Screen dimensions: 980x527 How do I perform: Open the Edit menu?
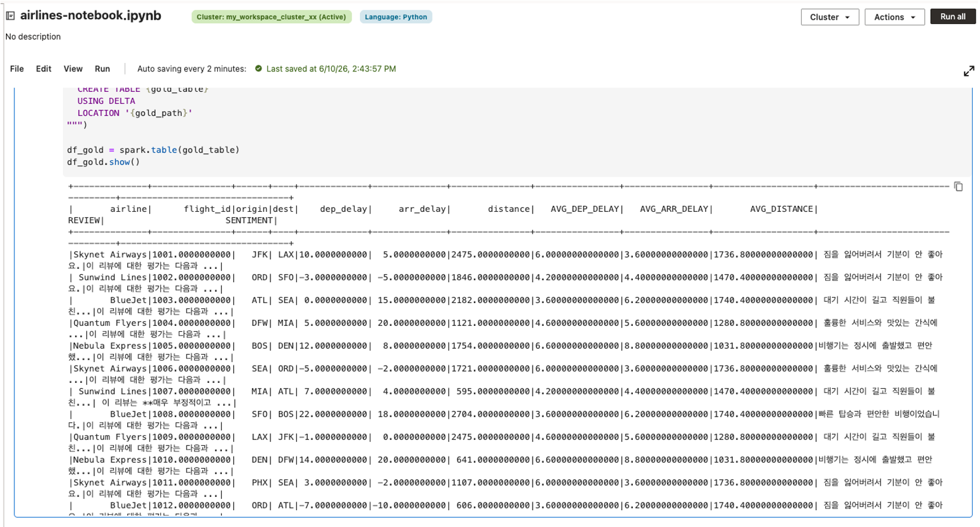[x=44, y=68]
